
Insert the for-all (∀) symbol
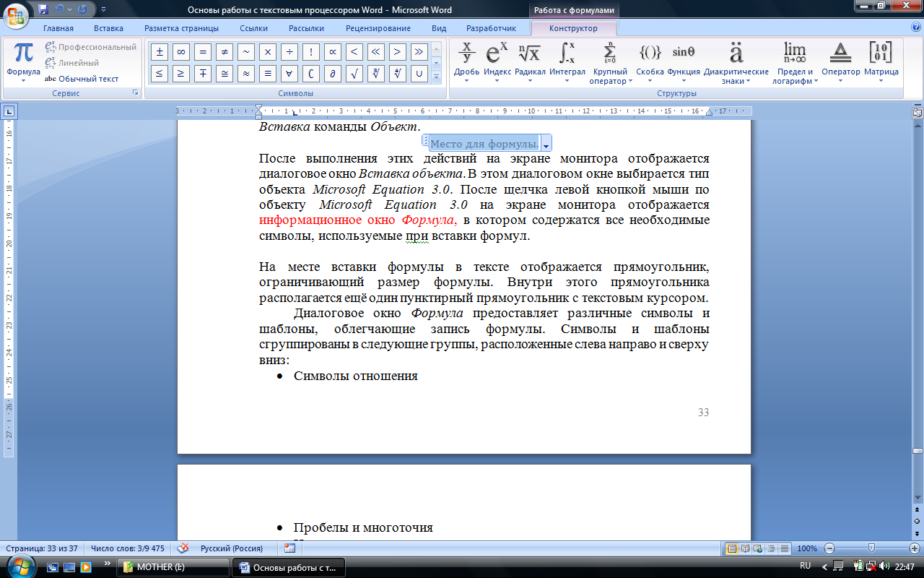tap(289, 74)
